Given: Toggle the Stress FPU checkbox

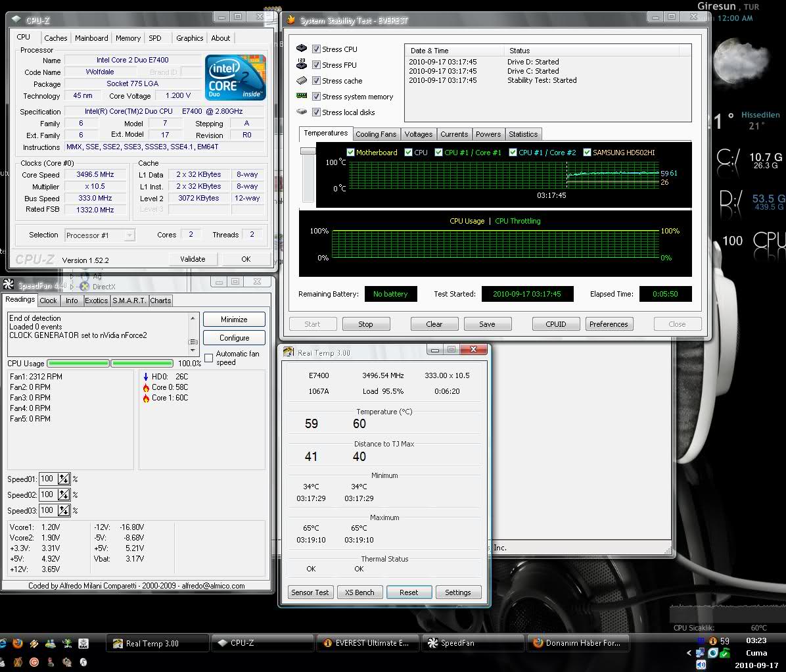Looking at the screenshot, I should [316, 64].
